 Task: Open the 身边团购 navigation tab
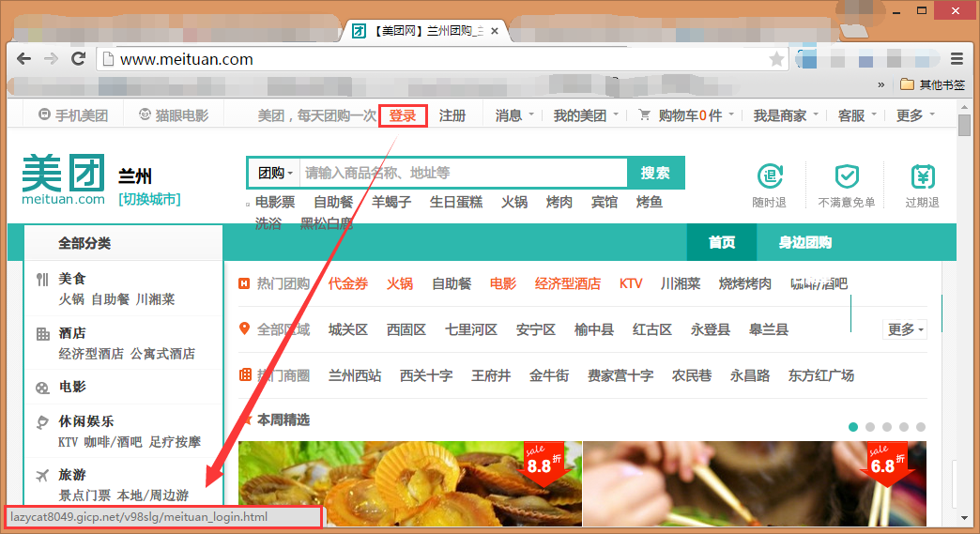805,242
